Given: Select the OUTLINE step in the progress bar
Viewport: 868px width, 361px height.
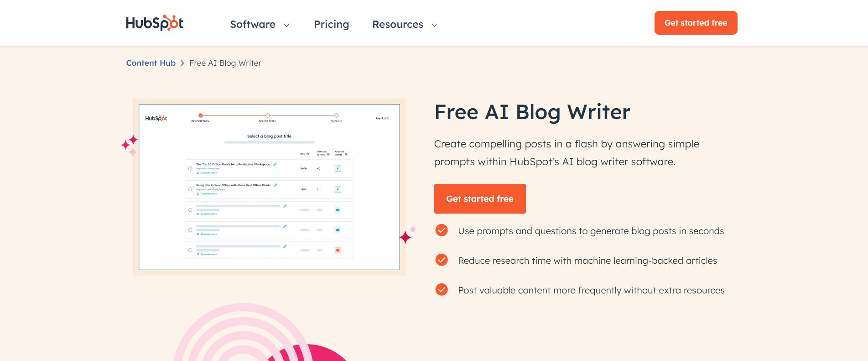Looking at the screenshot, I should coord(336,115).
